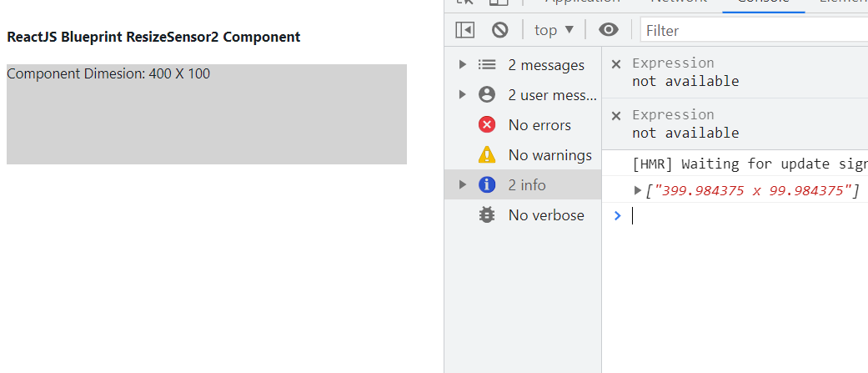868x373 pixels.
Task: Expand the 2 user messages group
Action: 463,95
